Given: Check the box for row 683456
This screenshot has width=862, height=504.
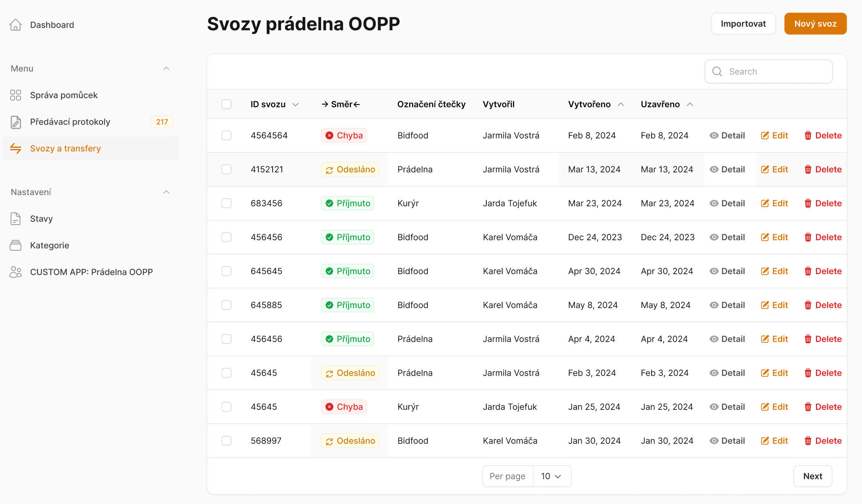Looking at the screenshot, I should pos(226,203).
